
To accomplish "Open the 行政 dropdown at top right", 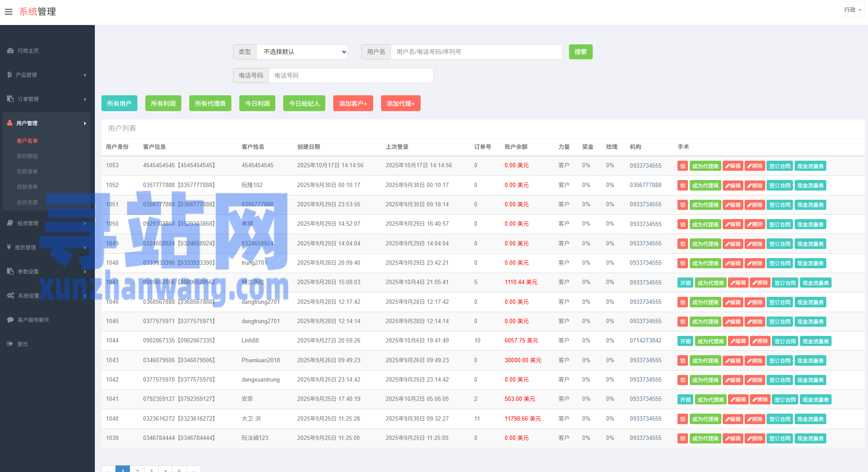I will point(852,10).
